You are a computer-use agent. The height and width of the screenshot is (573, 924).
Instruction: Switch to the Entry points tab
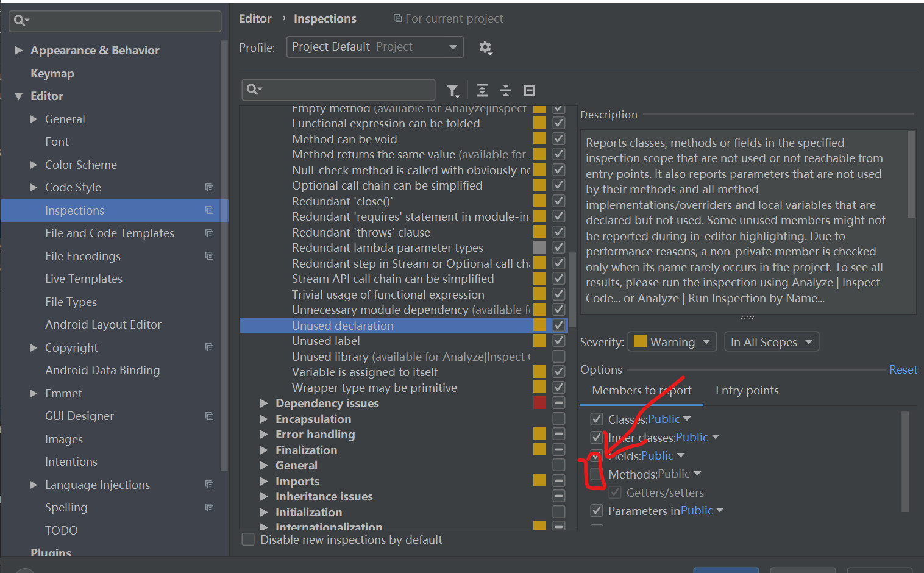[x=747, y=390]
